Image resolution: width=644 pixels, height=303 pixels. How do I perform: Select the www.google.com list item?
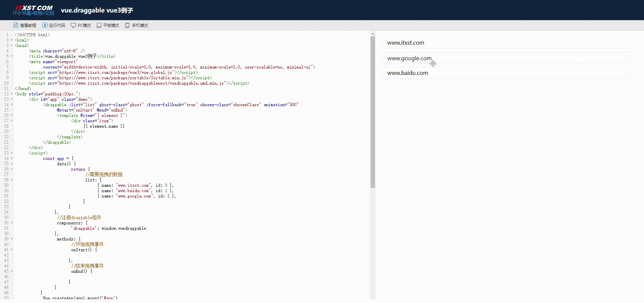(506, 58)
